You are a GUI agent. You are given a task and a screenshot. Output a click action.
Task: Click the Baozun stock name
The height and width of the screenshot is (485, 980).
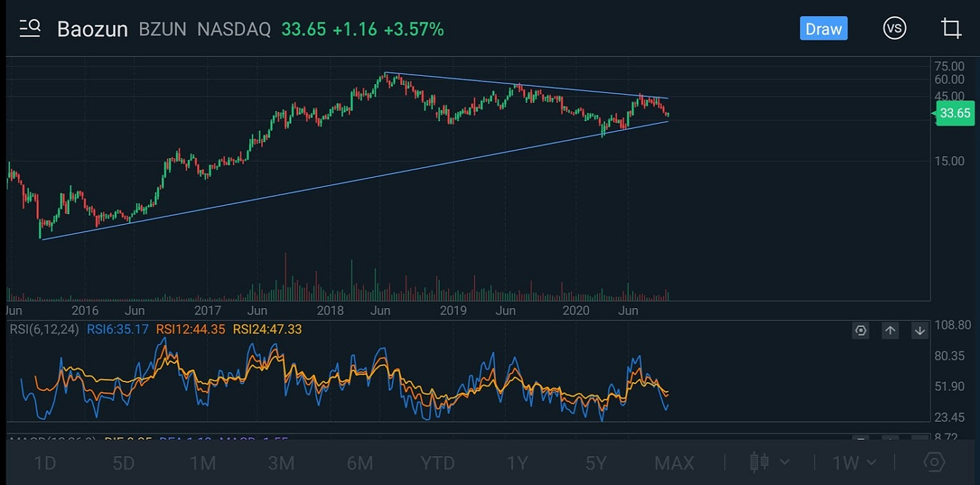pos(92,30)
